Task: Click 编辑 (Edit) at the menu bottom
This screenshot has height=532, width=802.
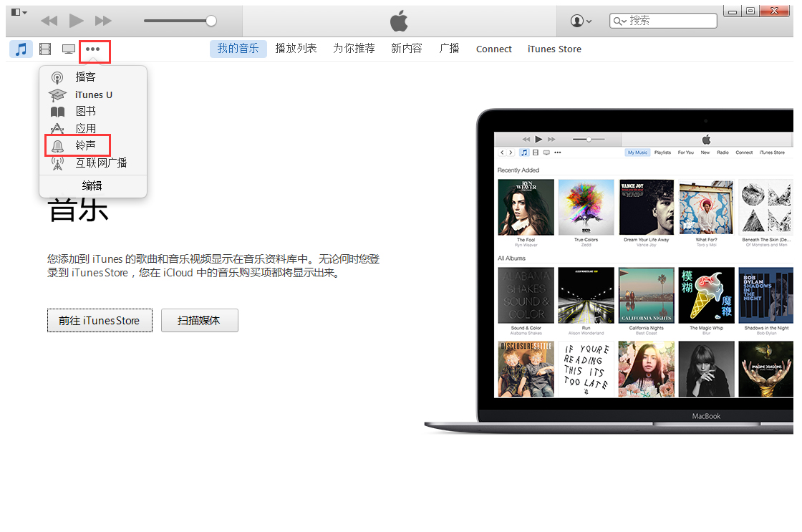Action: [x=92, y=186]
